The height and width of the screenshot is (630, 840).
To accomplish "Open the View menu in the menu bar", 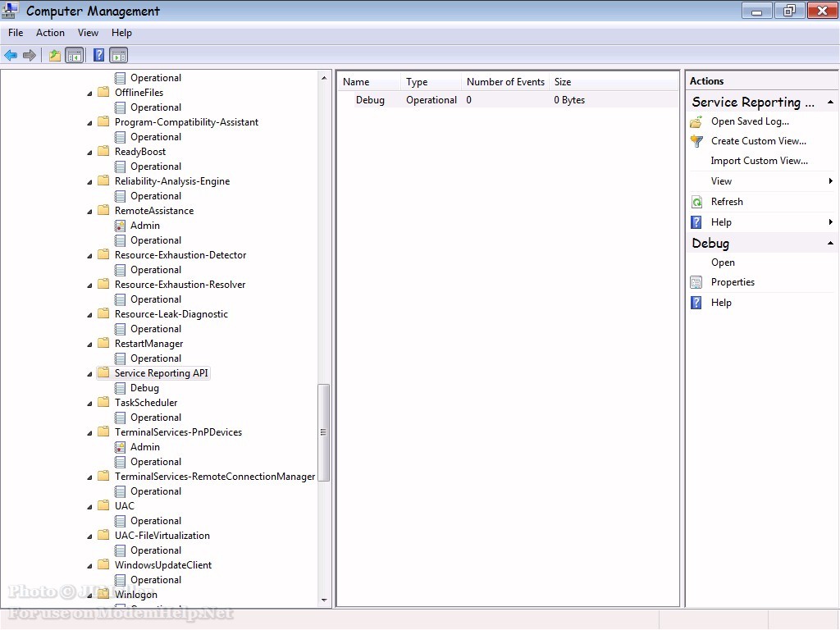I will coord(88,33).
